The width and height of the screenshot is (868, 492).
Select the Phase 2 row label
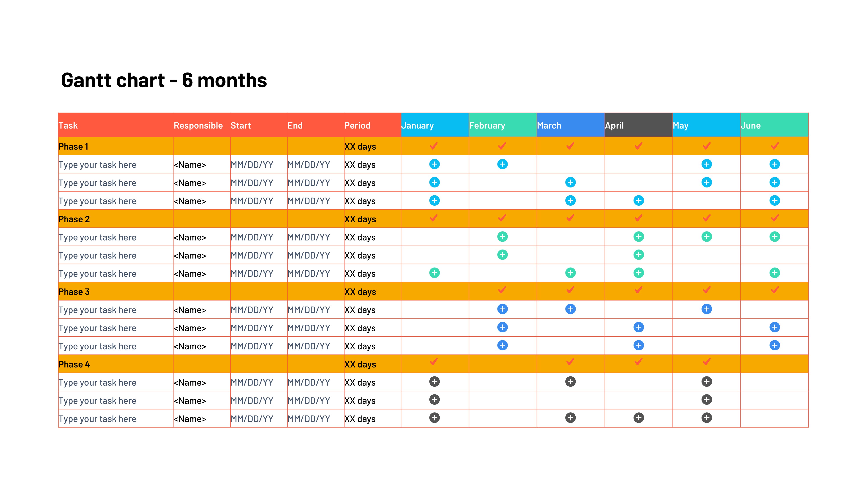click(x=74, y=219)
